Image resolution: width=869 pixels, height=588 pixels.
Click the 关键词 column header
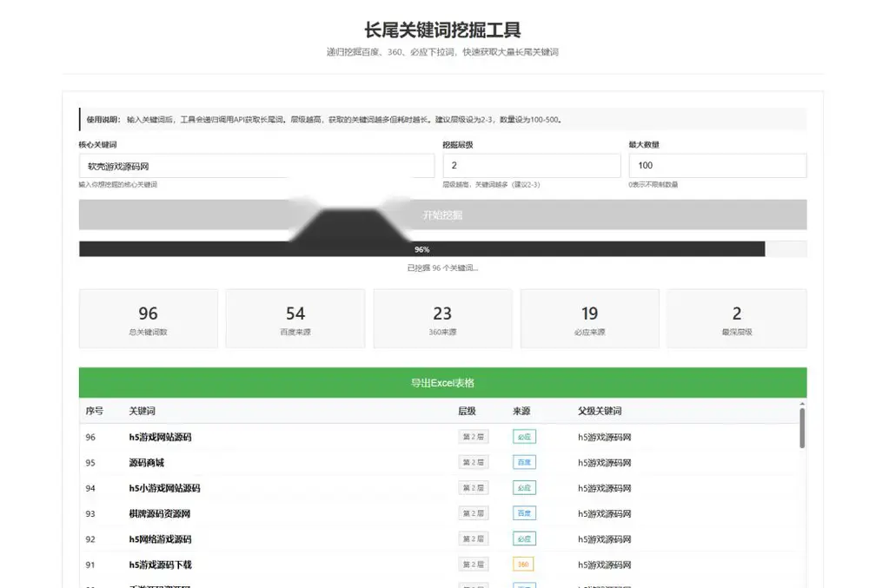coord(143,411)
